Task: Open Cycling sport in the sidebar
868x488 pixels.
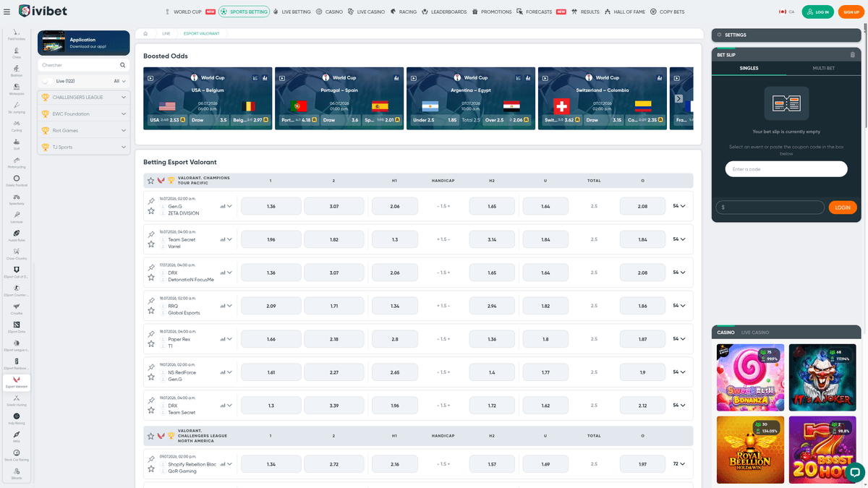Action: [17, 126]
